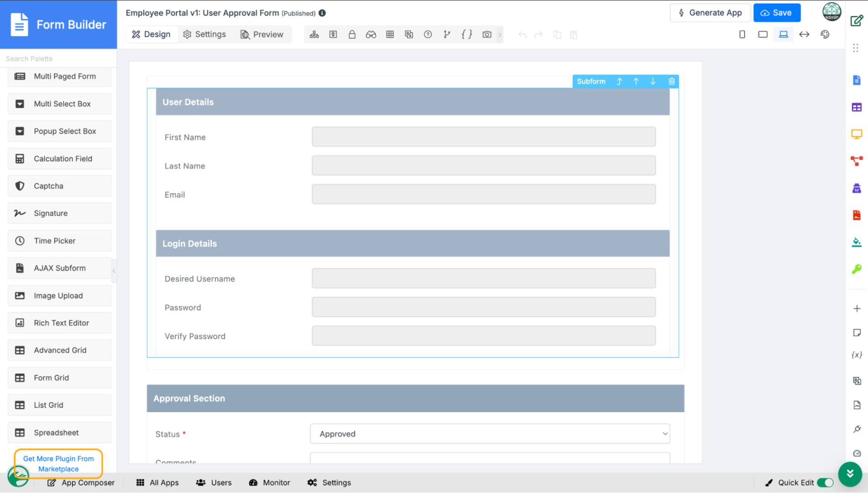Open the Settings tab of Form Builder
Image resolution: width=868 pixels, height=493 pixels.
204,35
